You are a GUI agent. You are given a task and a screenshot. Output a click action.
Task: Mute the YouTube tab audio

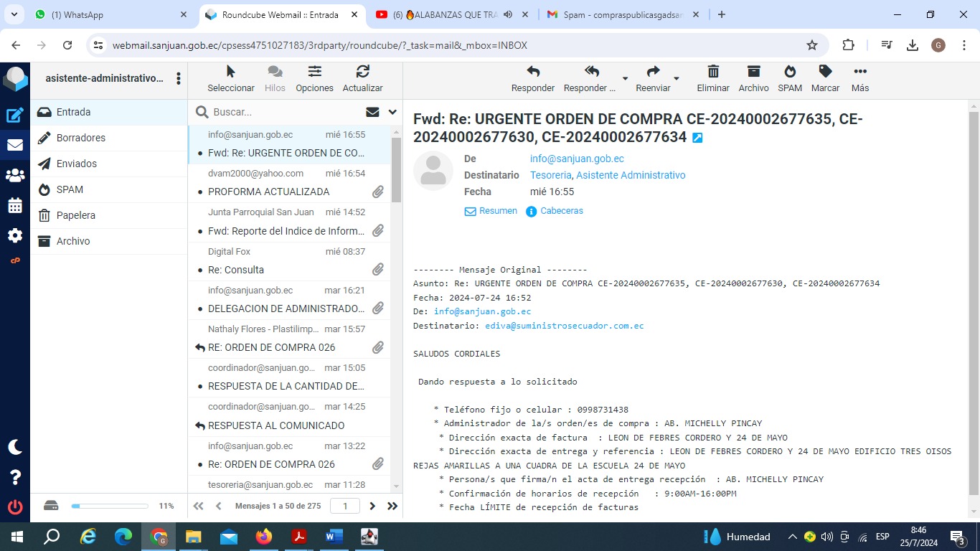(x=508, y=14)
